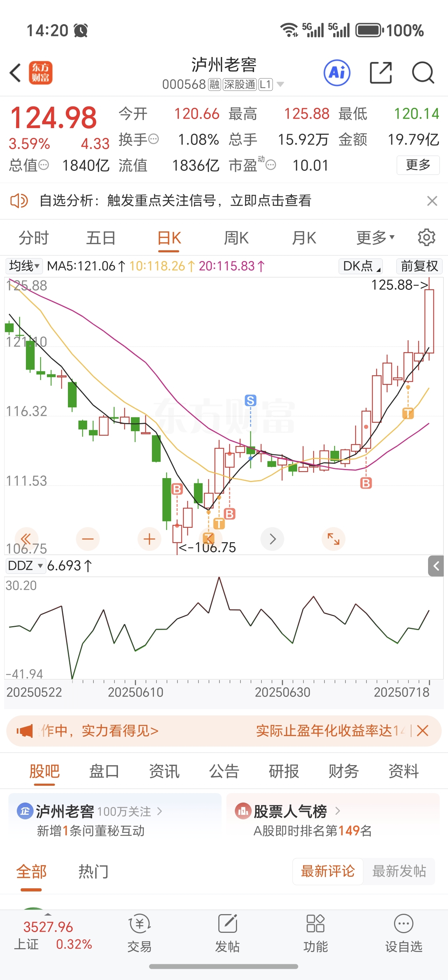Switch to 分时 chart tab
448x980 pixels.
[34, 238]
